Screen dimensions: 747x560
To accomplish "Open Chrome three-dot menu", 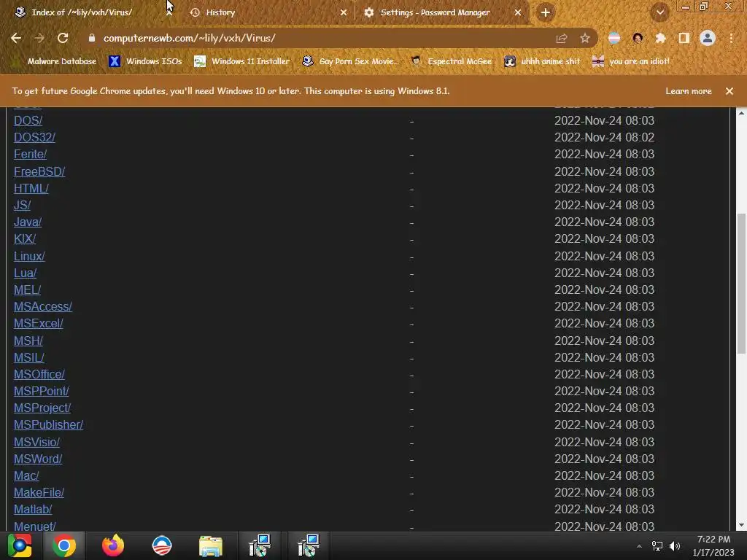I will click(731, 38).
